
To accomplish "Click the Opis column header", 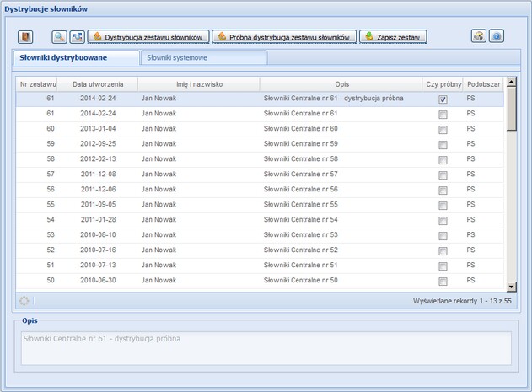I will 341,84.
